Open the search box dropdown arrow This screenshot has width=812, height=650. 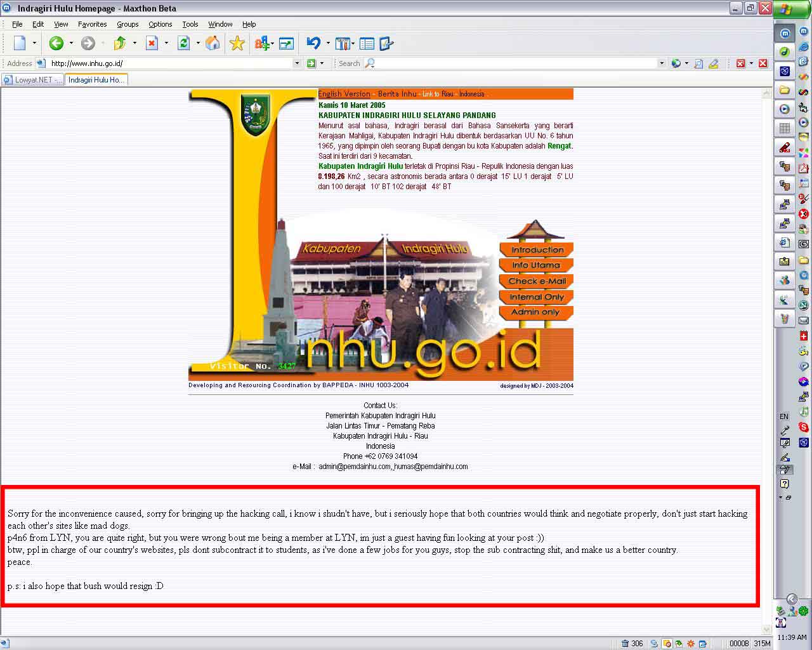[x=662, y=63]
